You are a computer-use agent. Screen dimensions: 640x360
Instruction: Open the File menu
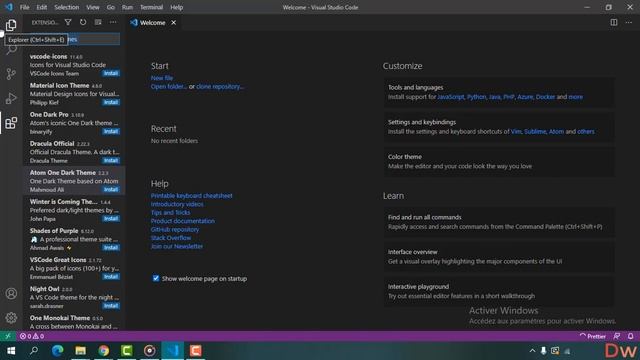click(x=24, y=7)
